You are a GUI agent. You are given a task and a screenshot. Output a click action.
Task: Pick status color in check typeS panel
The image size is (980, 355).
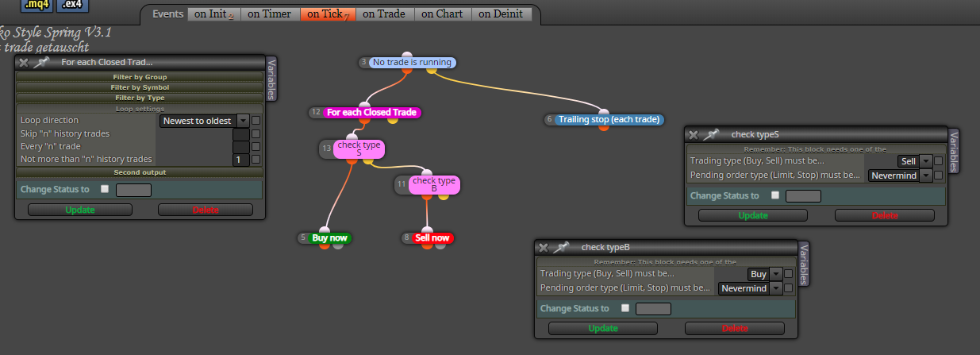803,196
